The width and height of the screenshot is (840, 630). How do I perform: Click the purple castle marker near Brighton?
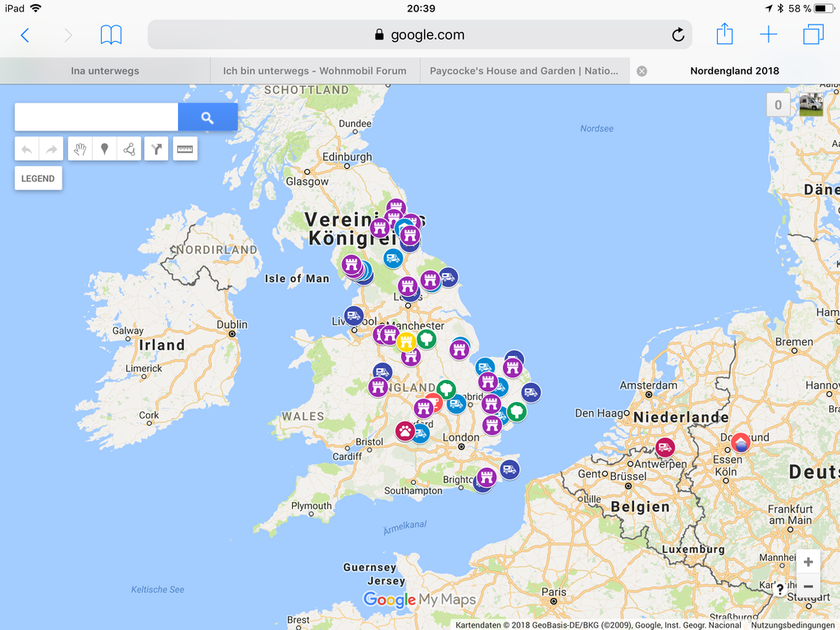point(486,477)
